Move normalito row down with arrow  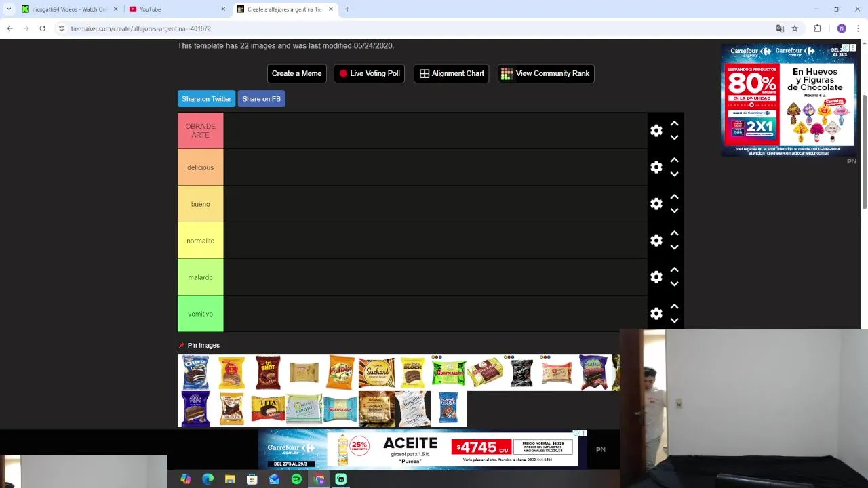pos(674,247)
